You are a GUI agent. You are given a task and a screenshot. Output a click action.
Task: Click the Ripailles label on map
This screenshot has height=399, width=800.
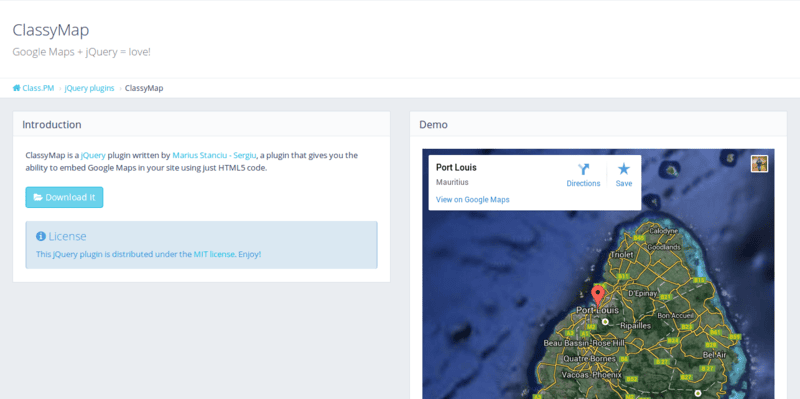point(635,325)
